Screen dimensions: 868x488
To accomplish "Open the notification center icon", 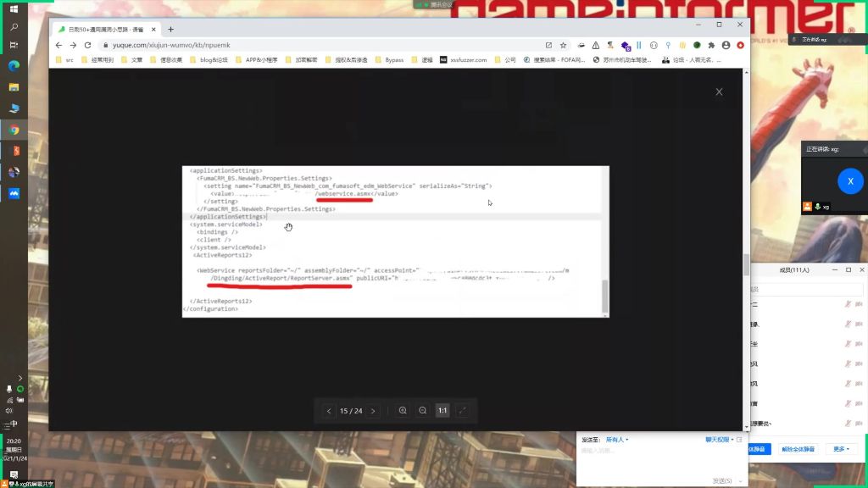I will coord(14,474).
